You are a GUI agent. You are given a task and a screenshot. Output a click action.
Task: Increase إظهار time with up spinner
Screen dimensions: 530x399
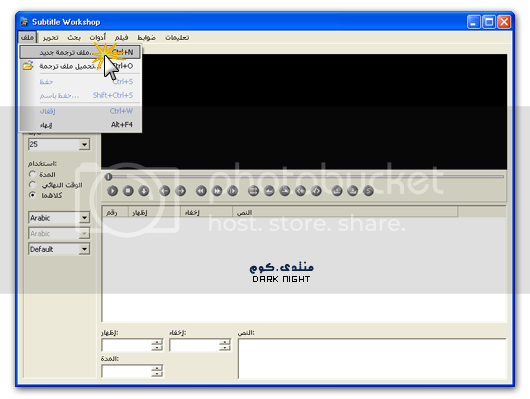tap(157, 342)
